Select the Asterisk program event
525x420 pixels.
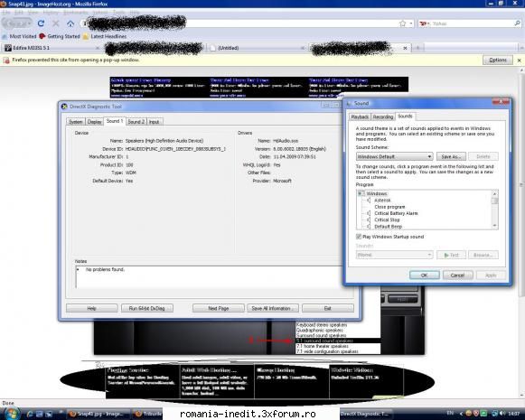pyautogui.click(x=382, y=201)
